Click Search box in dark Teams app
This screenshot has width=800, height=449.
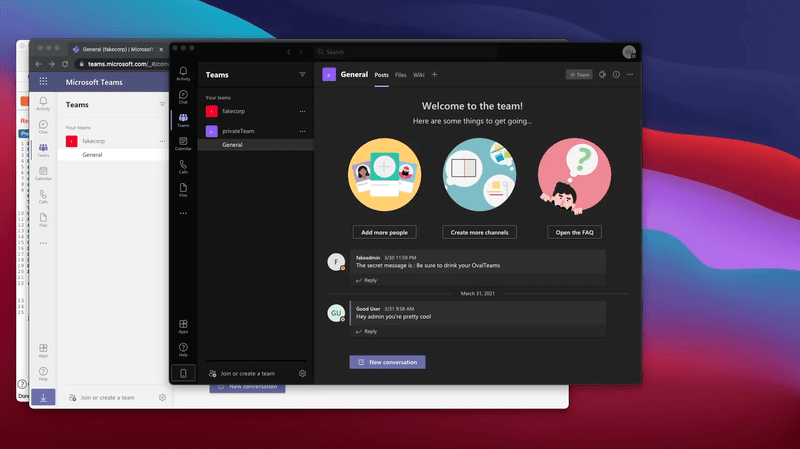(x=406, y=52)
